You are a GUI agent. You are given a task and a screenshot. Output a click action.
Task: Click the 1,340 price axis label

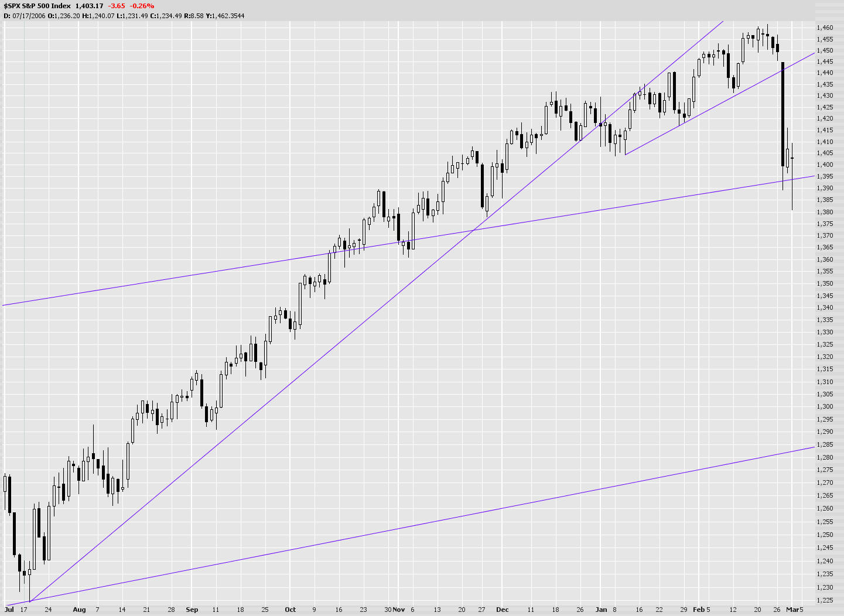point(825,307)
